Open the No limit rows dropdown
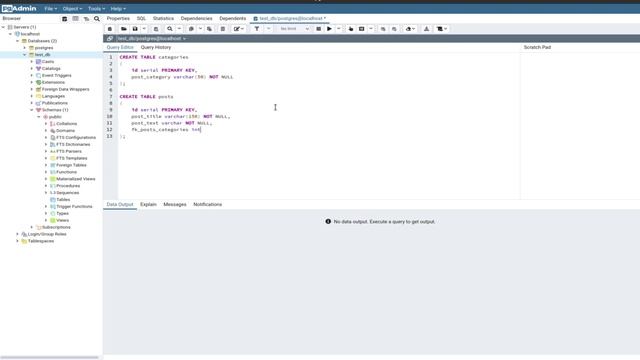Image resolution: width=640 pixels, height=360 pixels. (x=294, y=29)
